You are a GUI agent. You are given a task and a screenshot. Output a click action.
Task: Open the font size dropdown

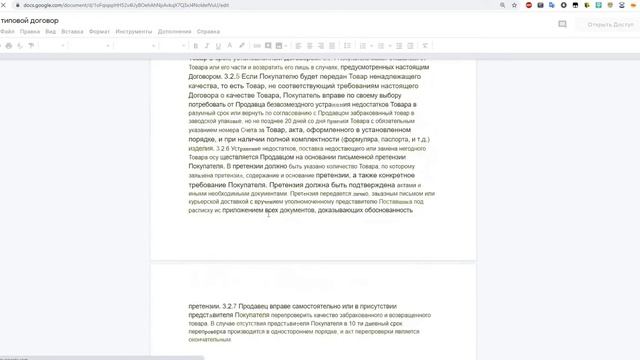click(x=174, y=46)
